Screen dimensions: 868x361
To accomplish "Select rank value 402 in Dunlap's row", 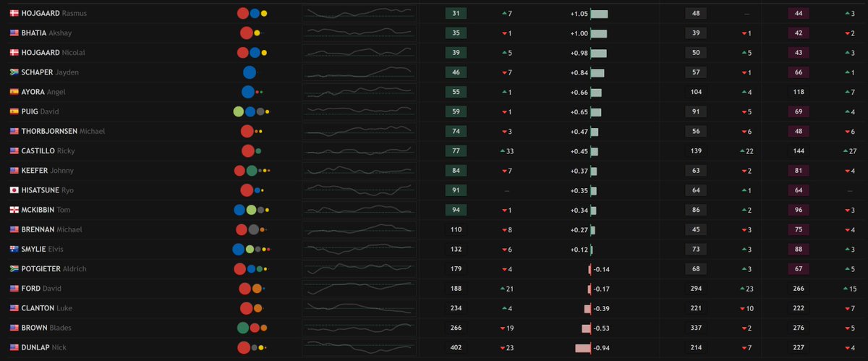I will click(456, 347).
